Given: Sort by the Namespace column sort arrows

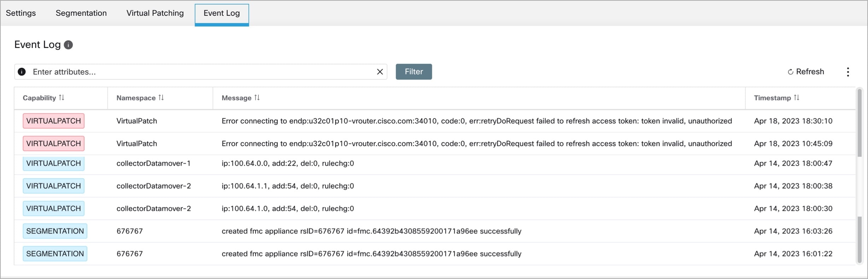Looking at the screenshot, I should tap(161, 97).
